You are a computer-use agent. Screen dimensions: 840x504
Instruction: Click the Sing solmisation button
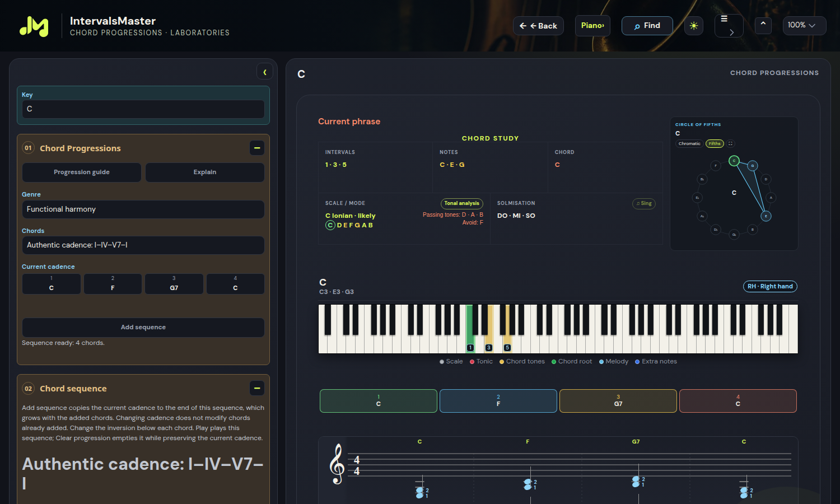(644, 203)
